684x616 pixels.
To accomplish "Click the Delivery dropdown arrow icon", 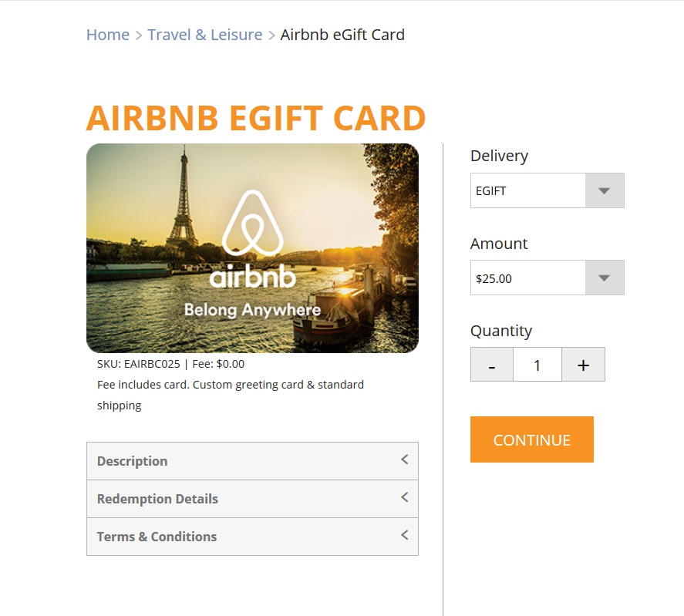I will tap(602, 190).
